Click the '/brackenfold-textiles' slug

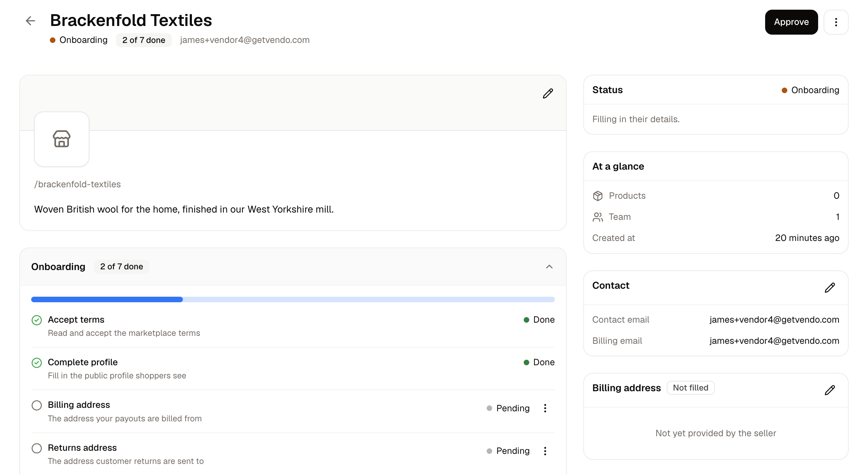[x=77, y=184]
